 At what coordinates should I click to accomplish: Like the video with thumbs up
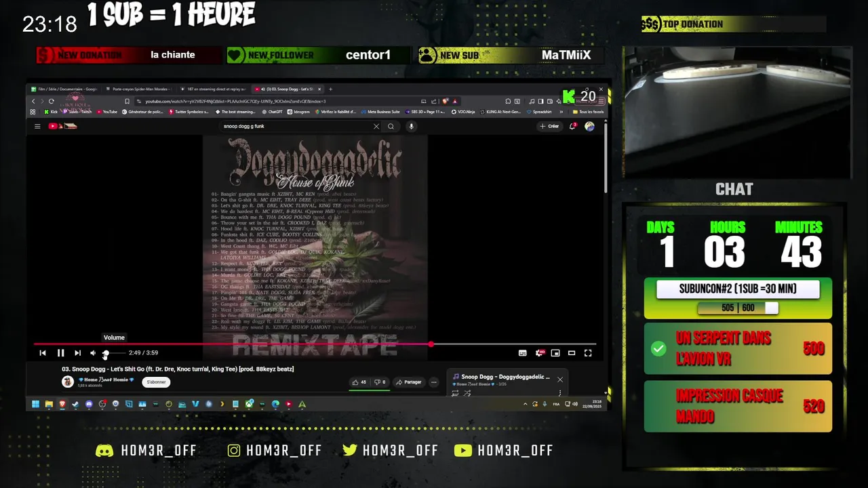(x=359, y=382)
